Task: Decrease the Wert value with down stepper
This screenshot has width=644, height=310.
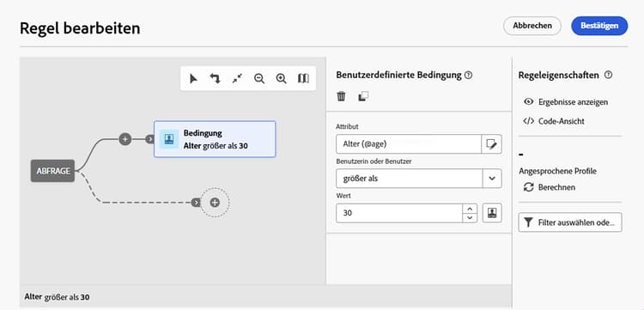Action: tap(470, 217)
